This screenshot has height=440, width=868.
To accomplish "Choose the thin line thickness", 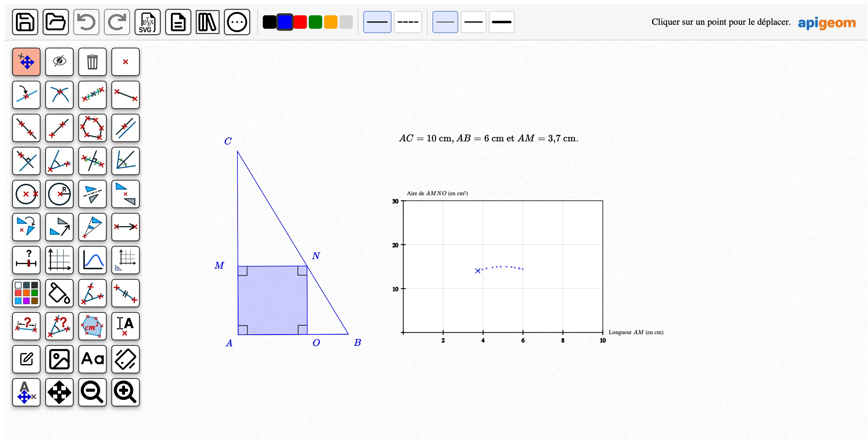I will click(445, 22).
